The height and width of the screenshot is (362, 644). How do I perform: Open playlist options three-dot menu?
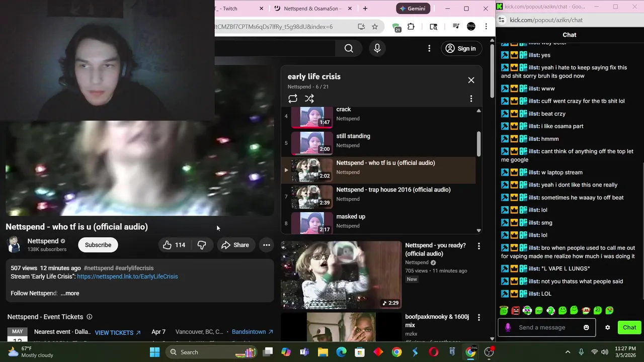(x=471, y=99)
